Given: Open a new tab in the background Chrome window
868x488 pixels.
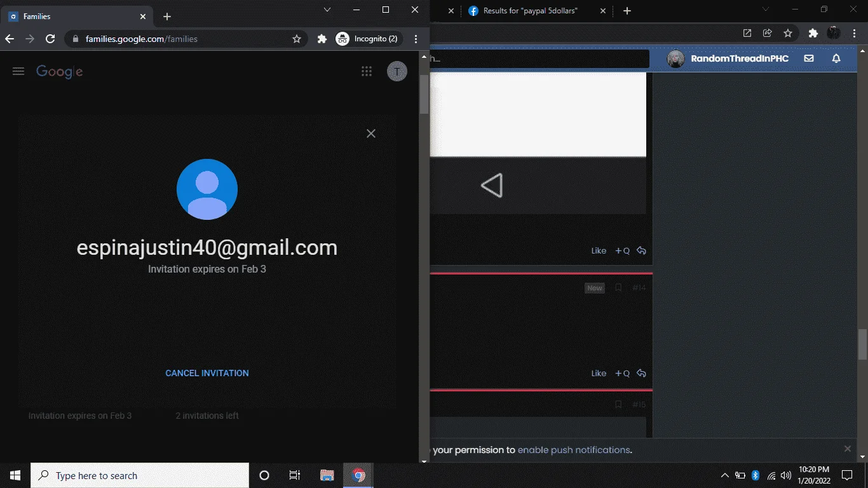Looking at the screenshot, I should pos(627,11).
